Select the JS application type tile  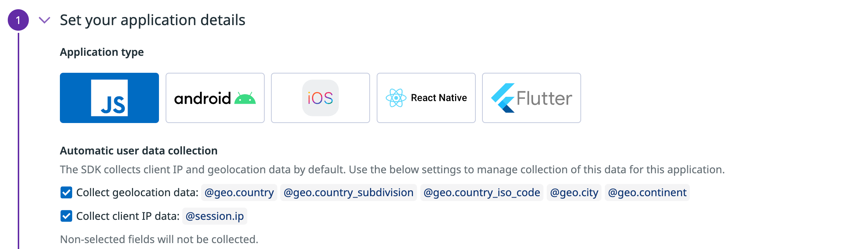(109, 98)
